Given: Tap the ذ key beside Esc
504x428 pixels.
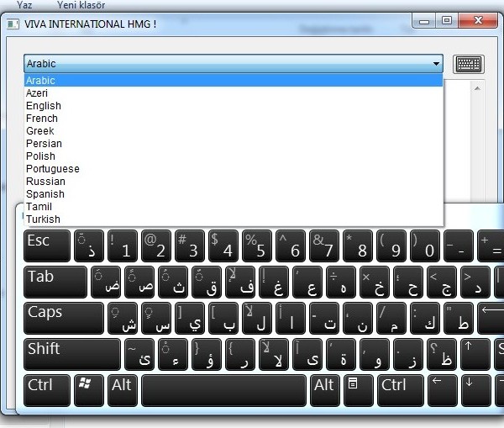Looking at the screenshot, I should point(89,246).
